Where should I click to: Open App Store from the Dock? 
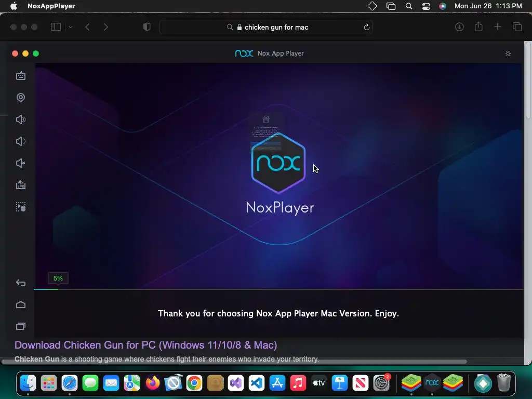[277, 383]
